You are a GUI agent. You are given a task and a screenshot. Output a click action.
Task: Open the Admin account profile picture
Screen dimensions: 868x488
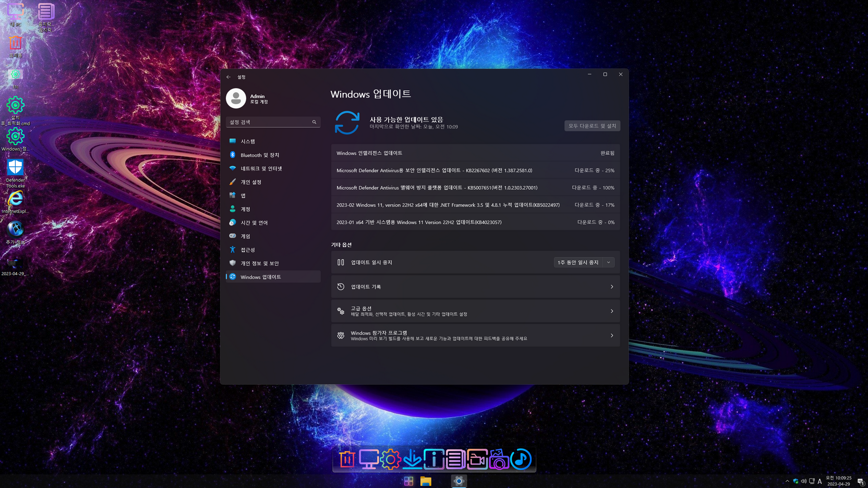236,98
